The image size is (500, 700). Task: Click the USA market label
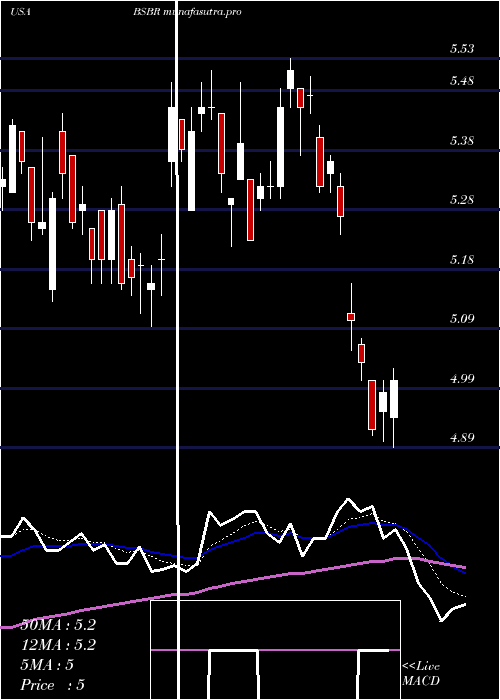coord(20,12)
